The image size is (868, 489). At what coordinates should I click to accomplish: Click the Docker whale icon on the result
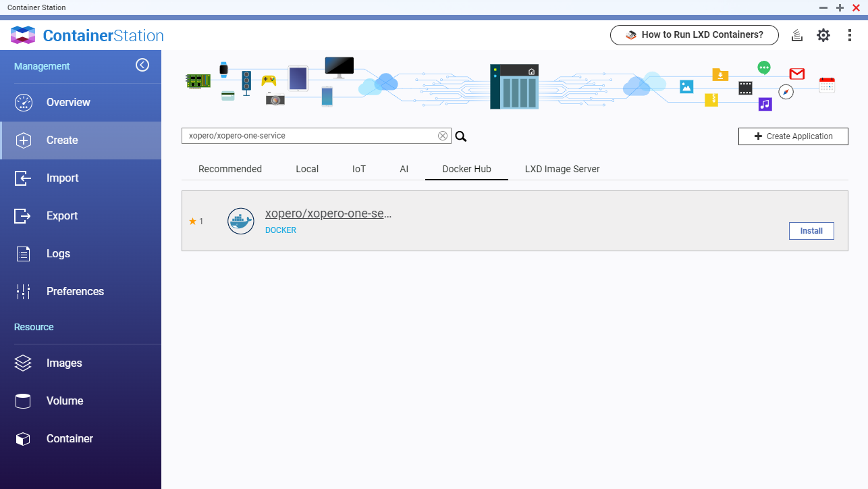pyautogui.click(x=241, y=221)
